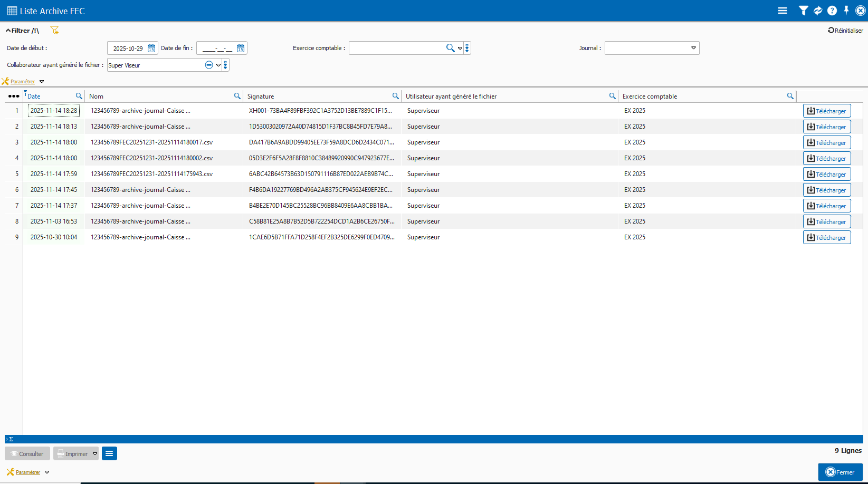868x484 pixels.
Task: Pin the window using the pushpin icon
Action: pos(846,11)
